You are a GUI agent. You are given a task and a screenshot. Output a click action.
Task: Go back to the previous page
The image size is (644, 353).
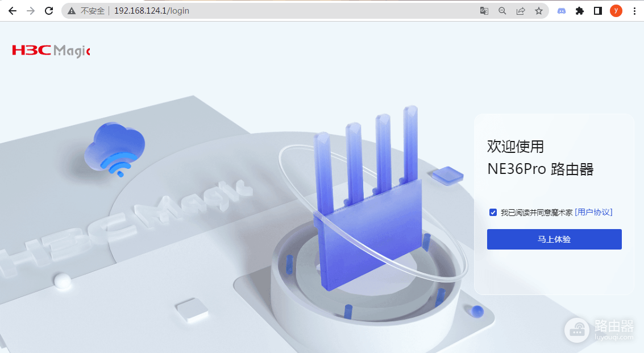click(x=13, y=11)
